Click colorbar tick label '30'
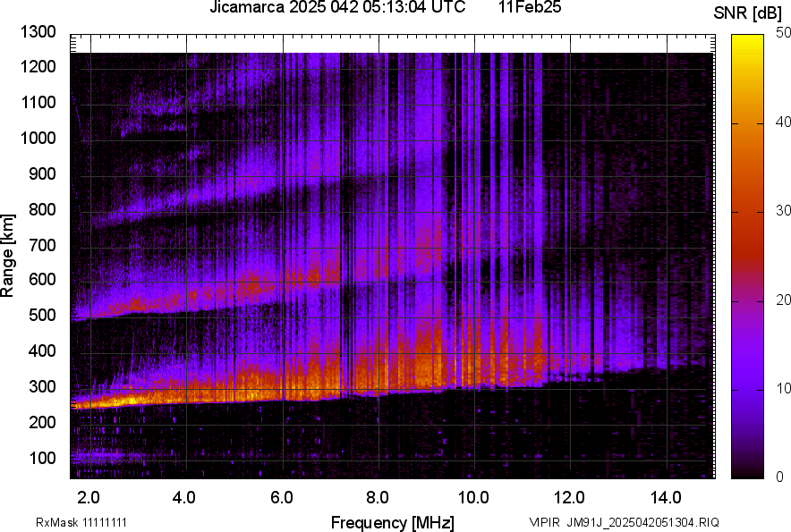 pos(783,210)
